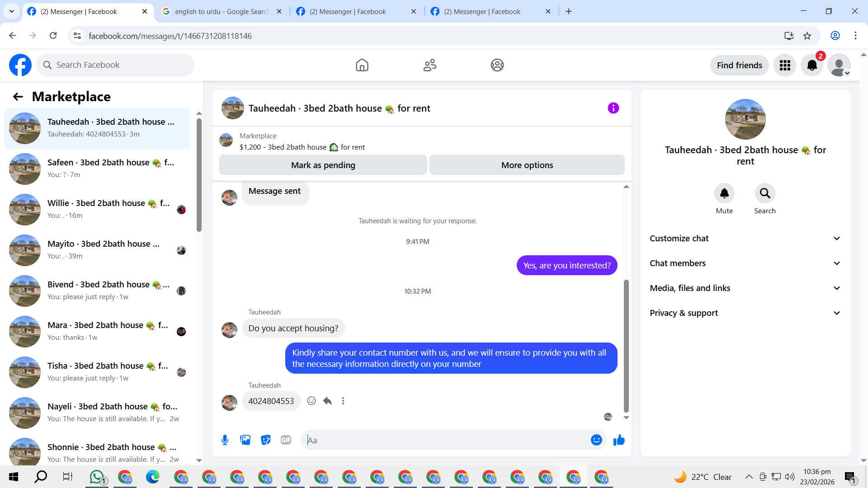
Task: Click the More options button
Action: tap(527, 165)
